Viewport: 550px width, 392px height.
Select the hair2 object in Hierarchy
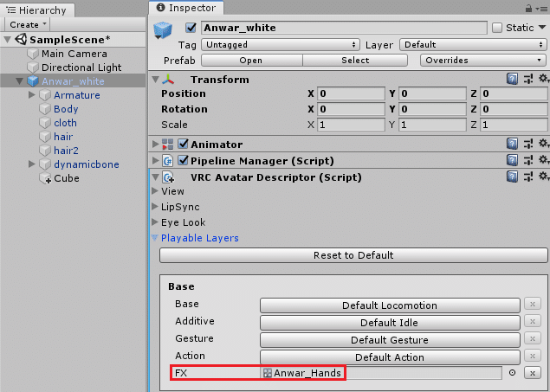coord(66,151)
